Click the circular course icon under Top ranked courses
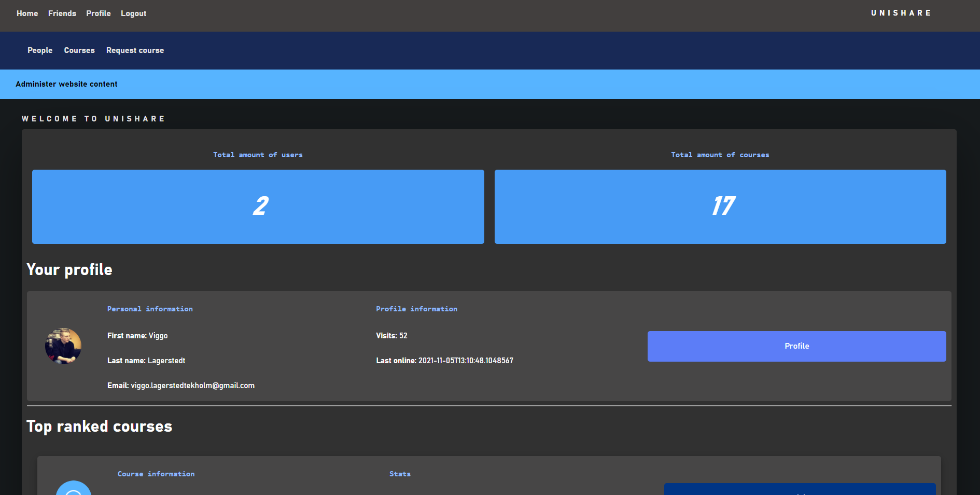This screenshot has width=980, height=495. [74, 490]
